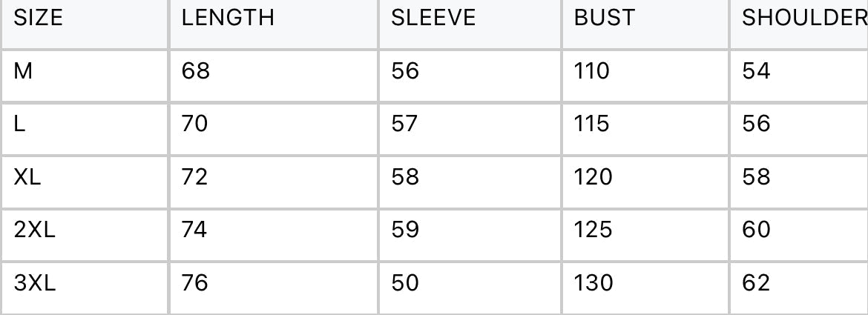Click the bust value 125 cell
868x315 pixels.
[594, 230]
